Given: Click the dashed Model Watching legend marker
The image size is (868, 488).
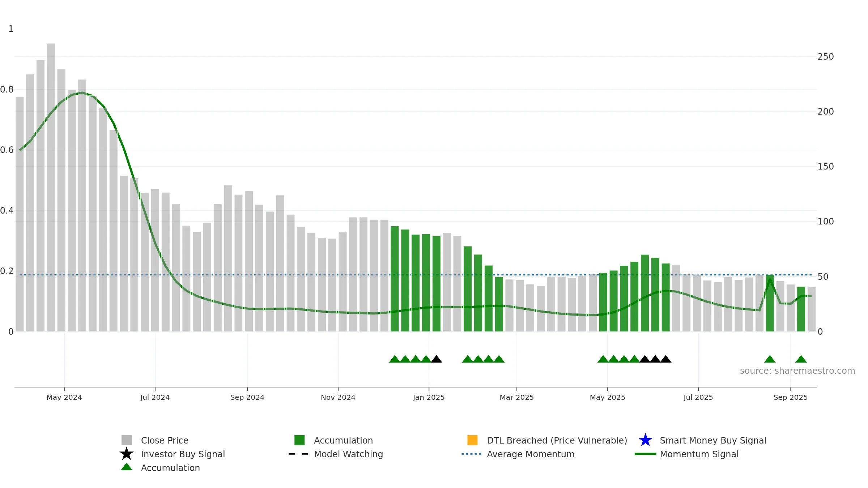Looking at the screenshot, I should click(299, 454).
